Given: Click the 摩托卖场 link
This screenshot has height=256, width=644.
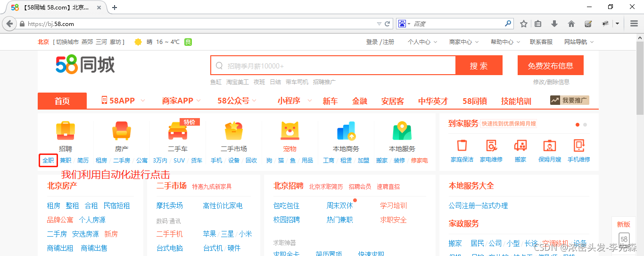Looking at the screenshot, I should 170,205.
